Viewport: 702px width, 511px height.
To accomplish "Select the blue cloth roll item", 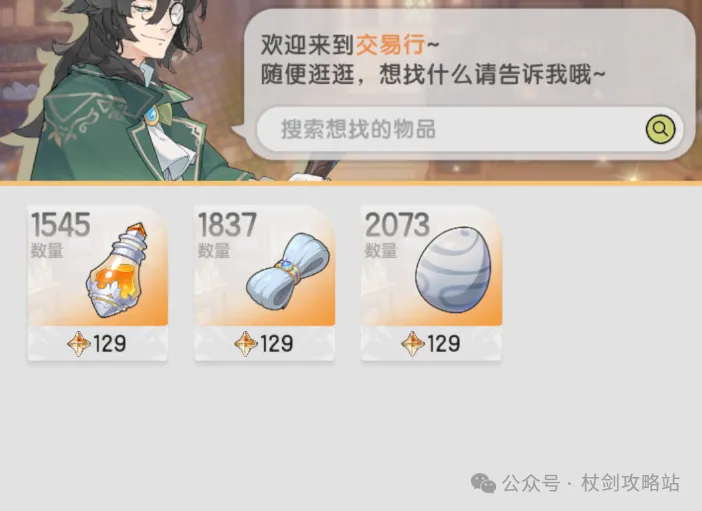I will click(x=288, y=271).
